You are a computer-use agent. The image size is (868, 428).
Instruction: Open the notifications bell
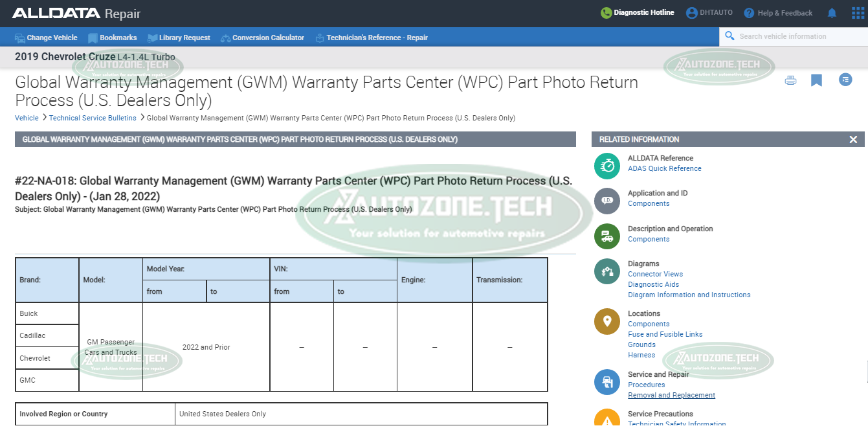pos(832,13)
